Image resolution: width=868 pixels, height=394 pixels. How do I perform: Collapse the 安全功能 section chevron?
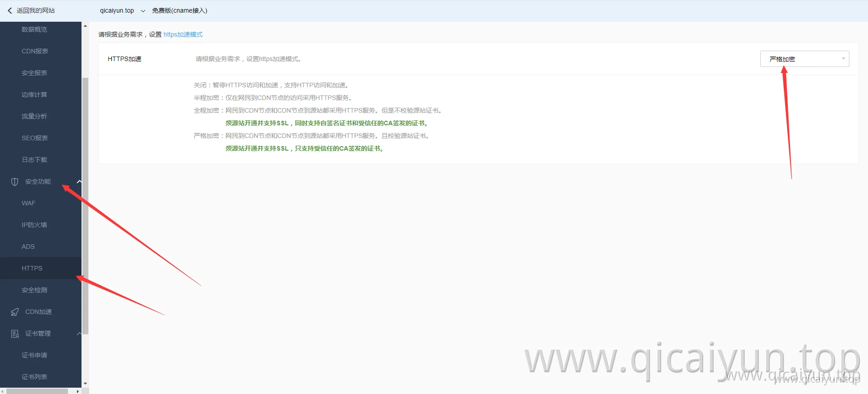coord(79,181)
